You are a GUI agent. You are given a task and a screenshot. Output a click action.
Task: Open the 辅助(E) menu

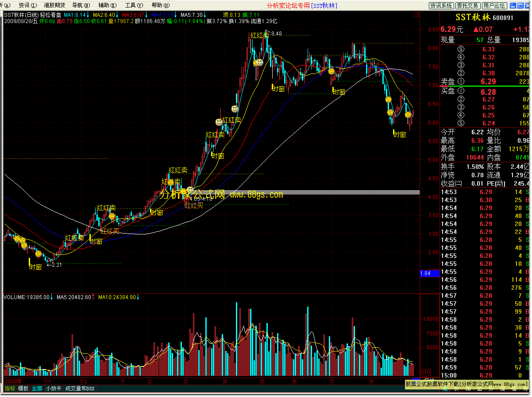(107, 5)
